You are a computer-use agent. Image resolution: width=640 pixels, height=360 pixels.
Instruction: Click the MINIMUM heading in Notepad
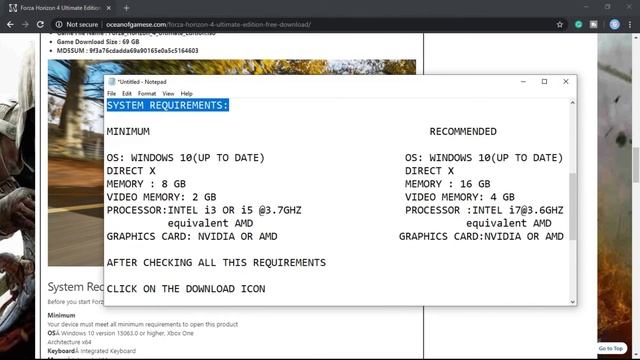click(x=128, y=131)
